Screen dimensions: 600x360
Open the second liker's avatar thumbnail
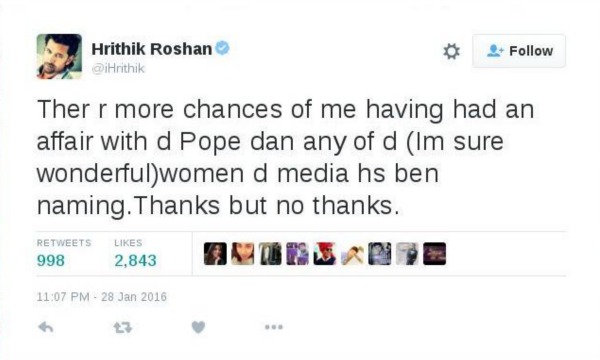pyautogui.click(x=243, y=254)
